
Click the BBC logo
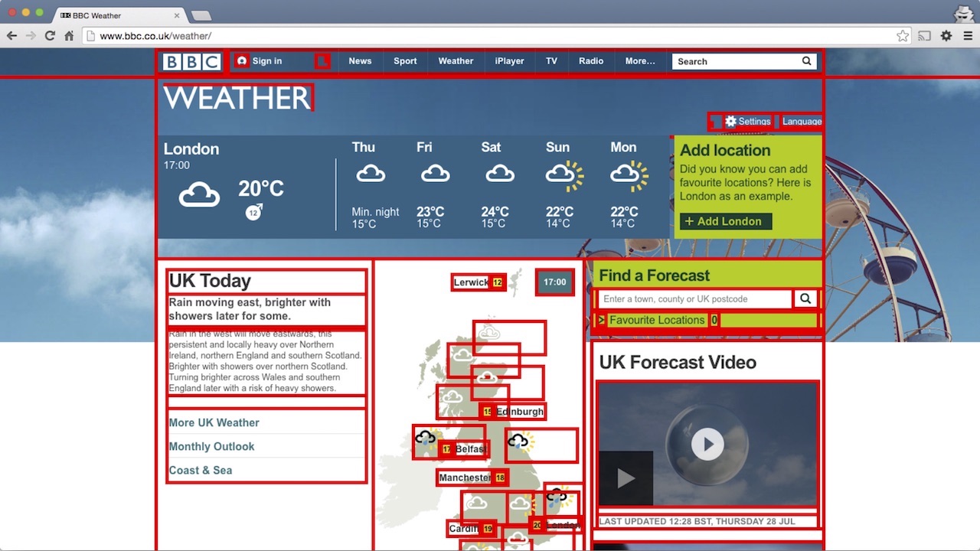pyautogui.click(x=191, y=61)
